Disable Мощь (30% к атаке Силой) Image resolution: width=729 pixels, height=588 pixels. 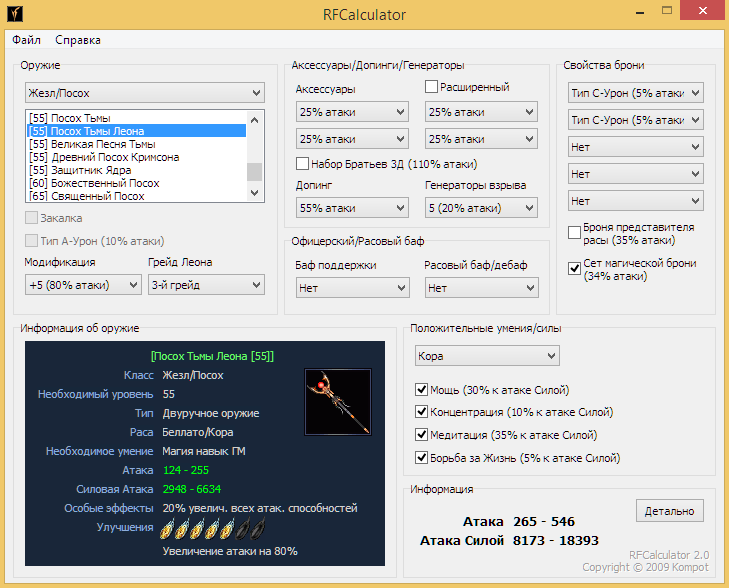[x=421, y=390]
